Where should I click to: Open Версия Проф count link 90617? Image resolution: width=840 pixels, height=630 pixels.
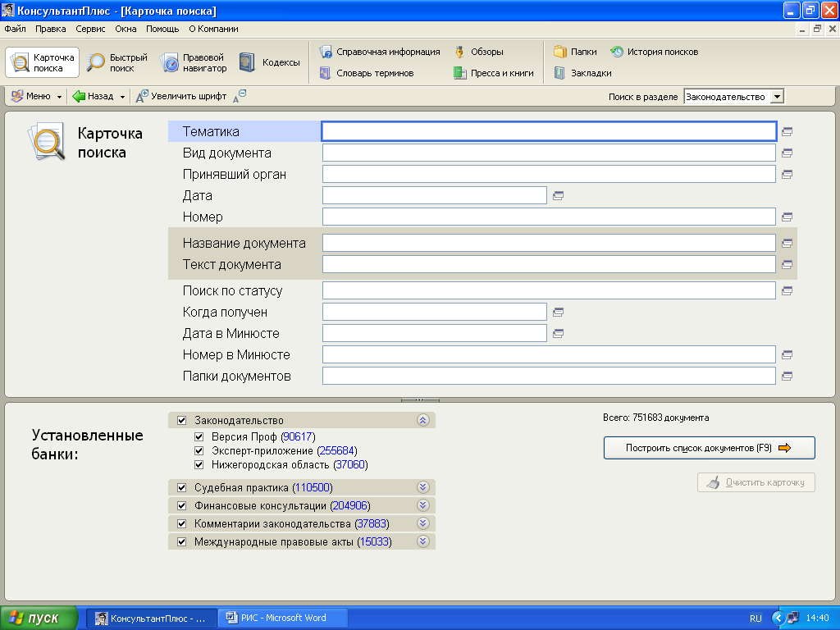298,436
